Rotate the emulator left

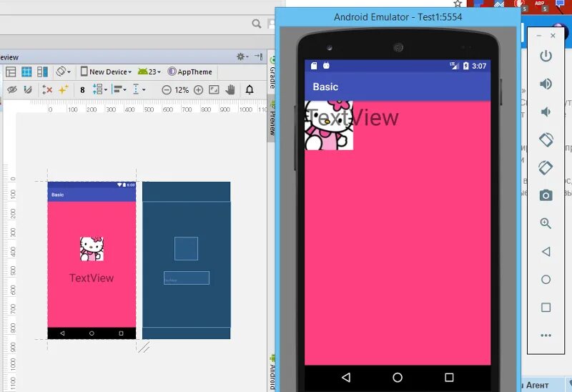tap(546, 139)
